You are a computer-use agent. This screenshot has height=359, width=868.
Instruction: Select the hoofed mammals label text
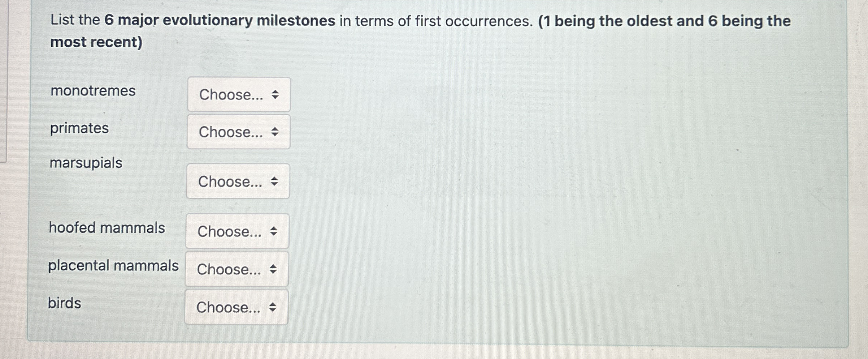click(x=107, y=228)
